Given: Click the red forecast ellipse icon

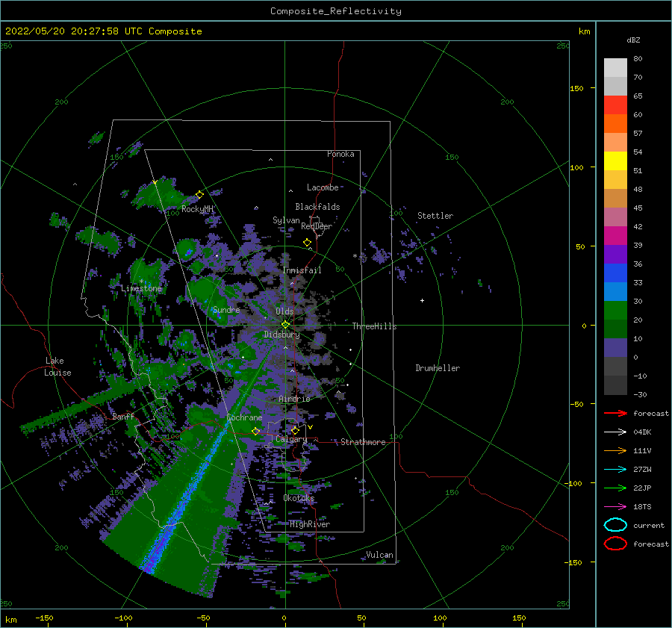Looking at the screenshot, I should pyautogui.click(x=615, y=544).
